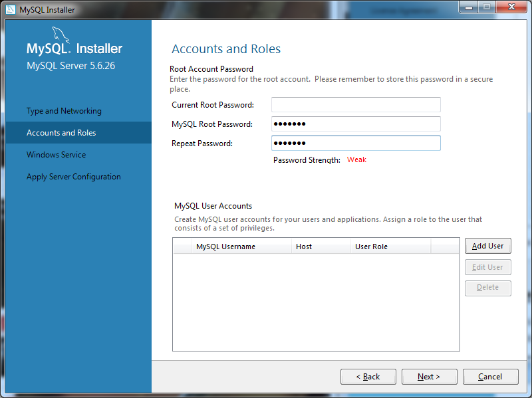Minimize the MySQL Installer window

coord(469,7)
